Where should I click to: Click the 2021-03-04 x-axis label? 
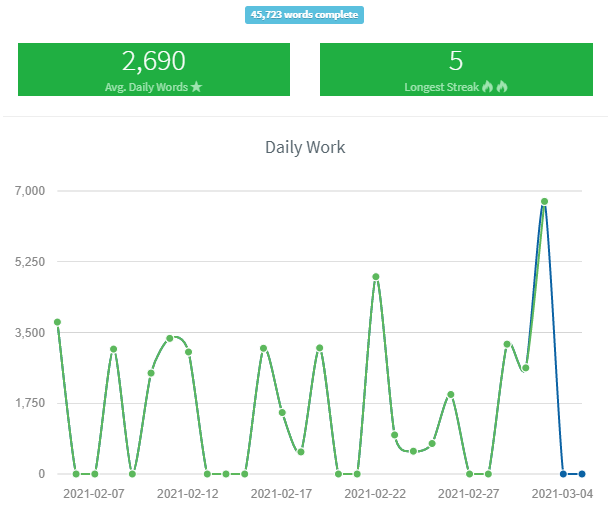pos(562,494)
